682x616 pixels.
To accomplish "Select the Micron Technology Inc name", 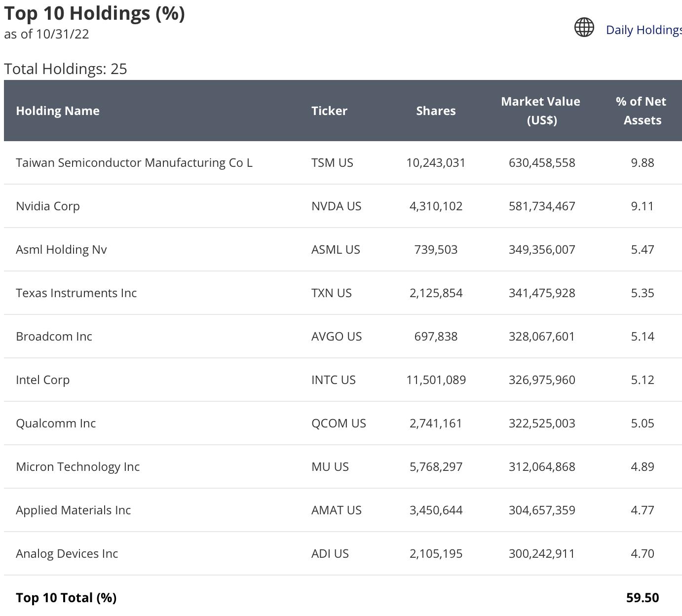I will point(78,467).
